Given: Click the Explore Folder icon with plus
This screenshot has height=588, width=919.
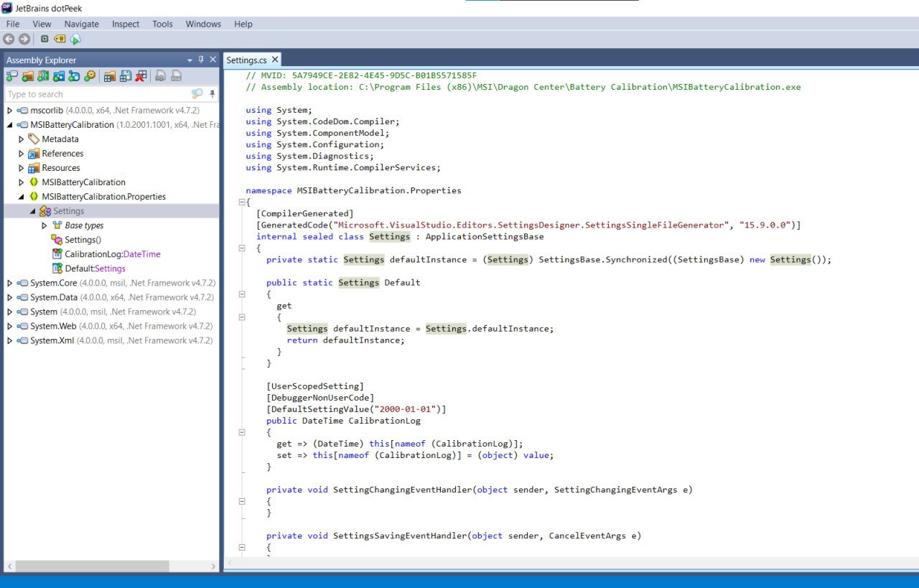Looking at the screenshot, I should [x=28, y=76].
